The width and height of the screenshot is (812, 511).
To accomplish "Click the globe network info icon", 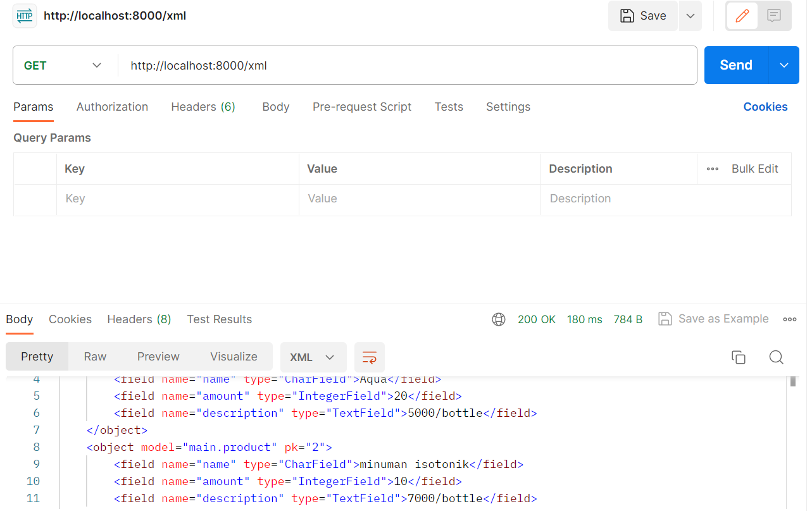I will coord(499,319).
